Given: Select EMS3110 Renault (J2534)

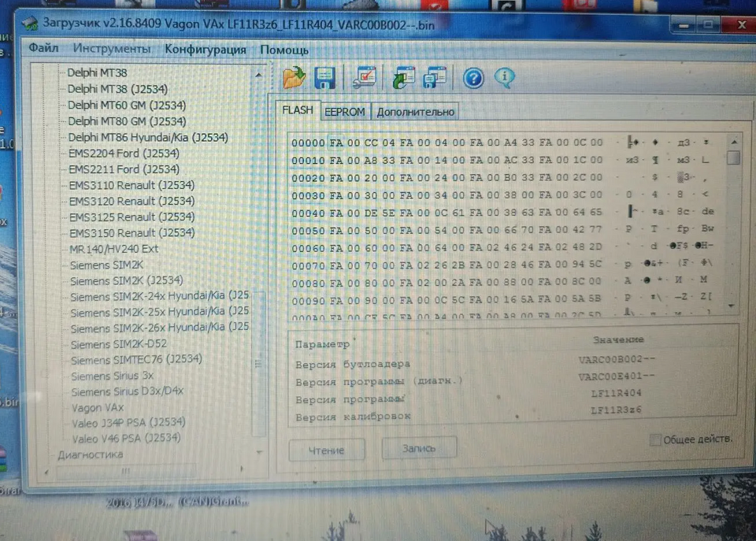Looking at the screenshot, I should (132, 185).
